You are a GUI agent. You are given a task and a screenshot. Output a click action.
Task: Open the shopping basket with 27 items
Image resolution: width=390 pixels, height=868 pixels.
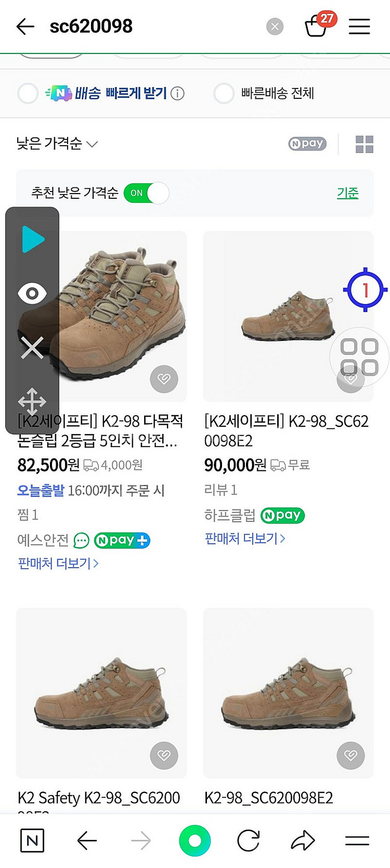click(317, 25)
